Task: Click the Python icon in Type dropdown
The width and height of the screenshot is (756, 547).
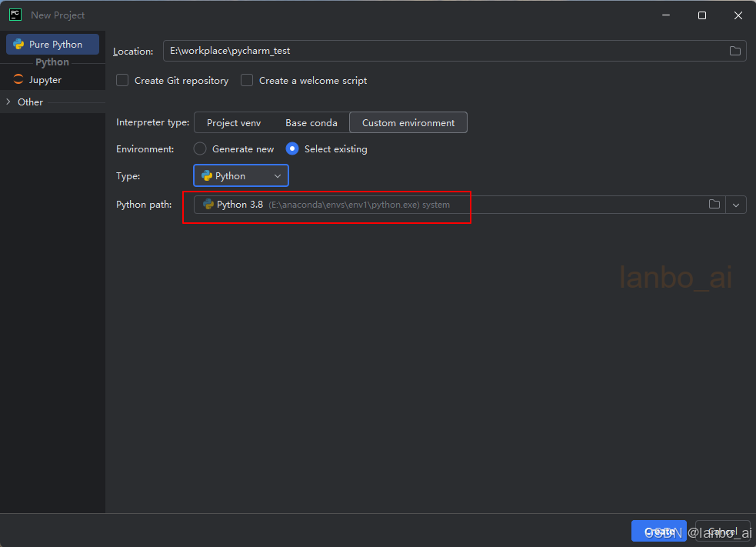Action: 208,175
